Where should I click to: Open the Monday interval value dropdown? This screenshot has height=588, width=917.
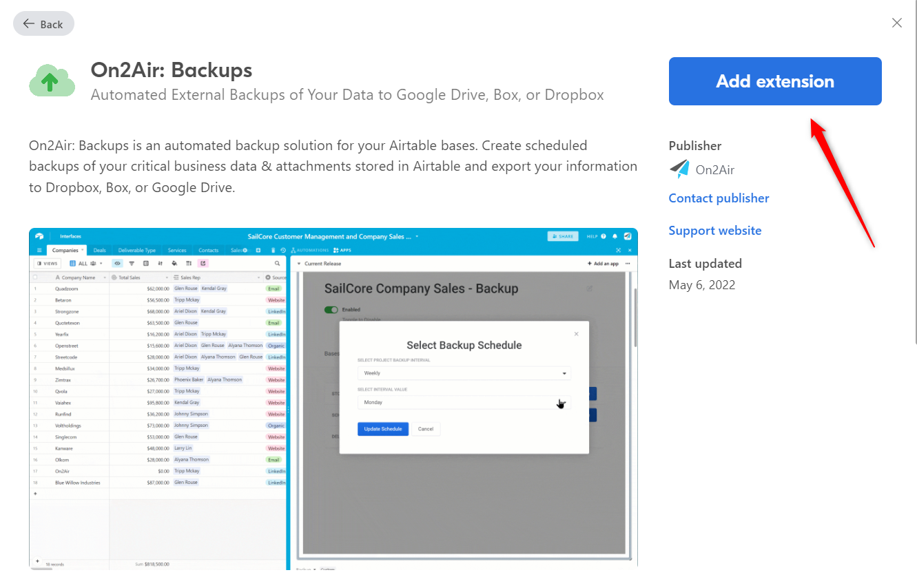coord(464,402)
